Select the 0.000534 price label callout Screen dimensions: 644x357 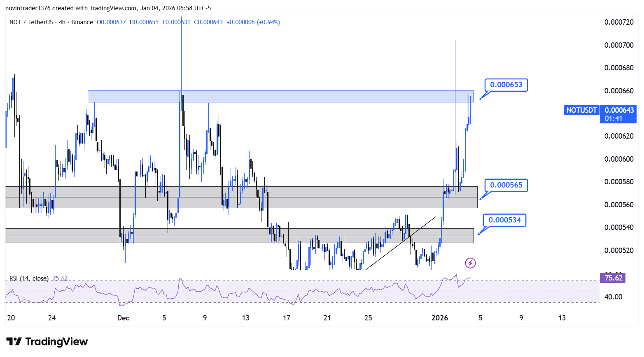504,220
